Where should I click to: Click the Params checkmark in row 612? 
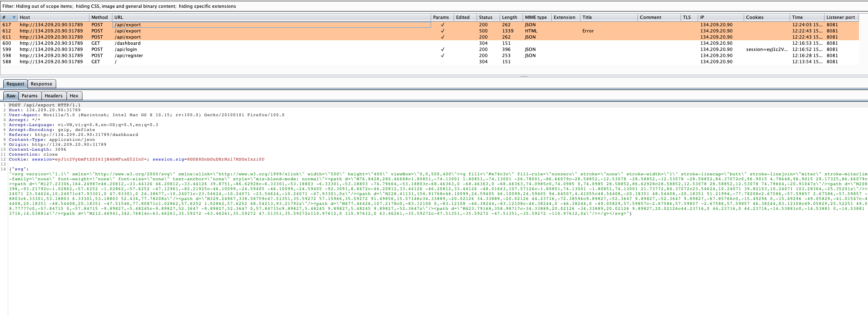pos(442,31)
